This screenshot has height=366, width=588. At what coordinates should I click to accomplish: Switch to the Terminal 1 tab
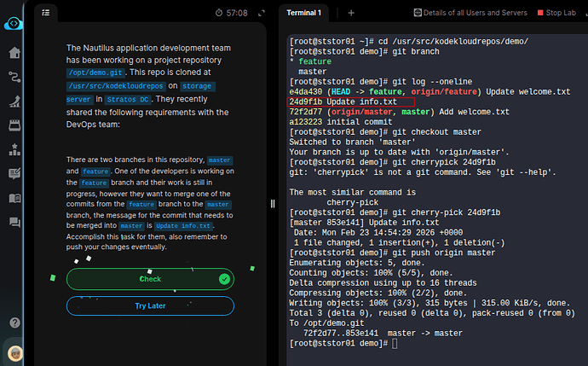point(304,13)
